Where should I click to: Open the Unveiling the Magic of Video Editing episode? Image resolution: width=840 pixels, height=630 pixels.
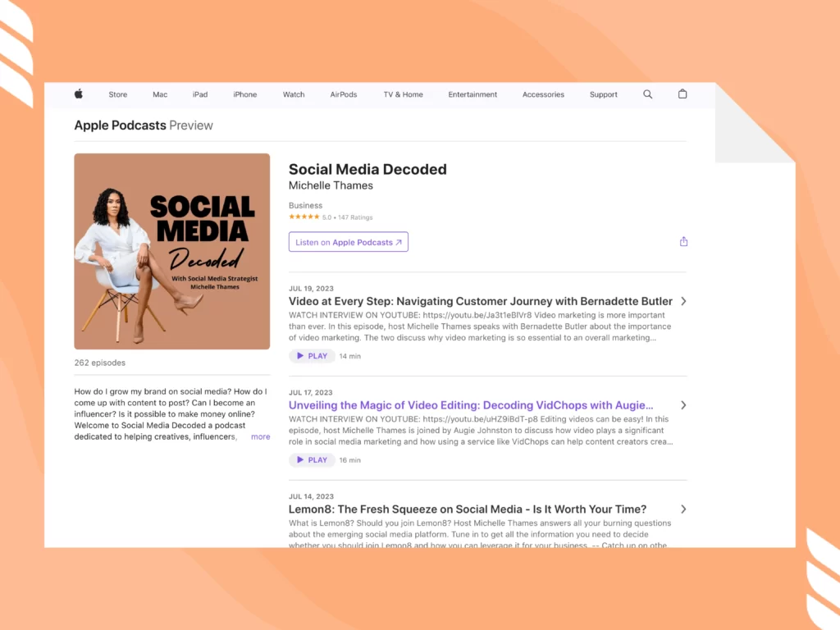(x=471, y=404)
